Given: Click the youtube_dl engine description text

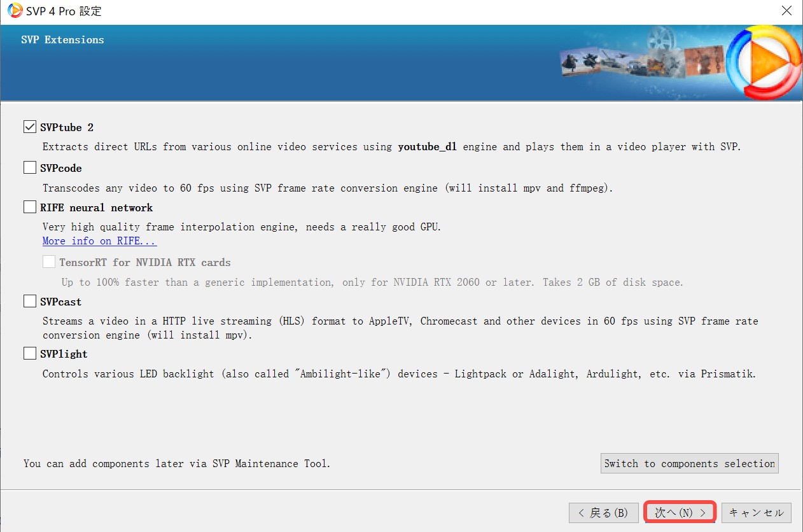Looking at the screenshot, I should point(392,147).
